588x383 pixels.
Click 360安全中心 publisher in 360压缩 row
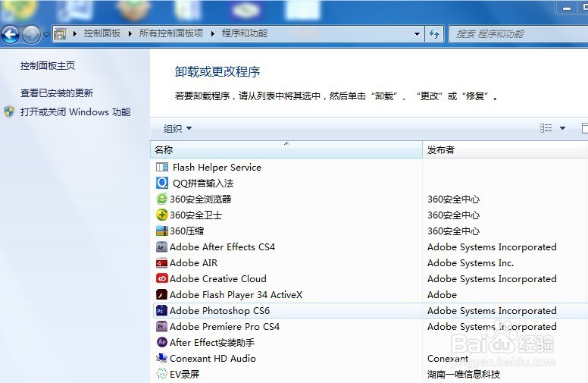click(454, 231)
